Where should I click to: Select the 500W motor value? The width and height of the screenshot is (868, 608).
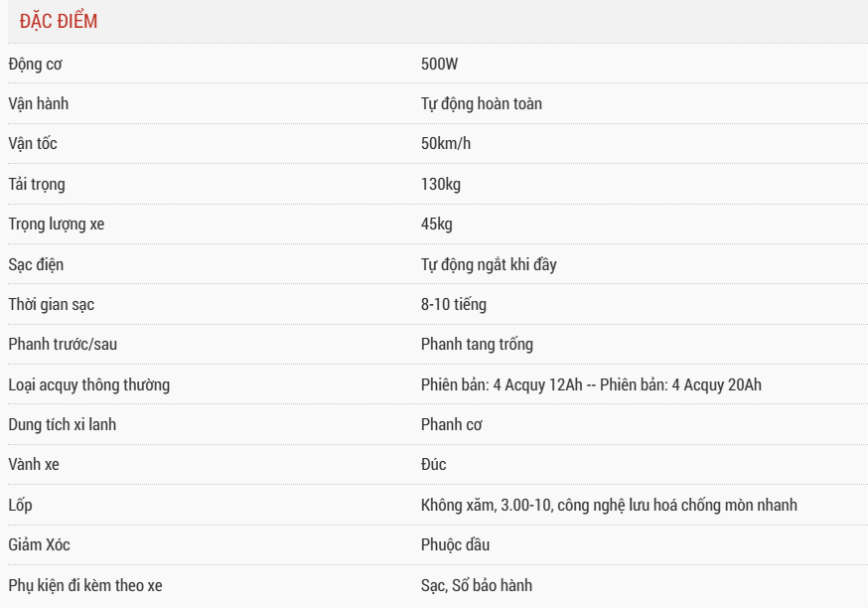(x=440, y=64)
